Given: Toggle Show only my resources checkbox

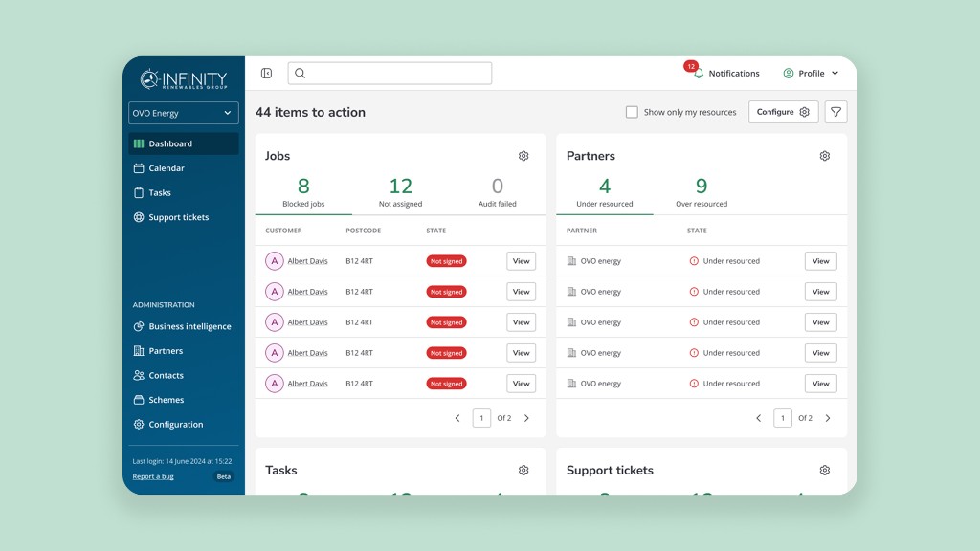Looking at the screenshot, I should click(x=632, y=112).
